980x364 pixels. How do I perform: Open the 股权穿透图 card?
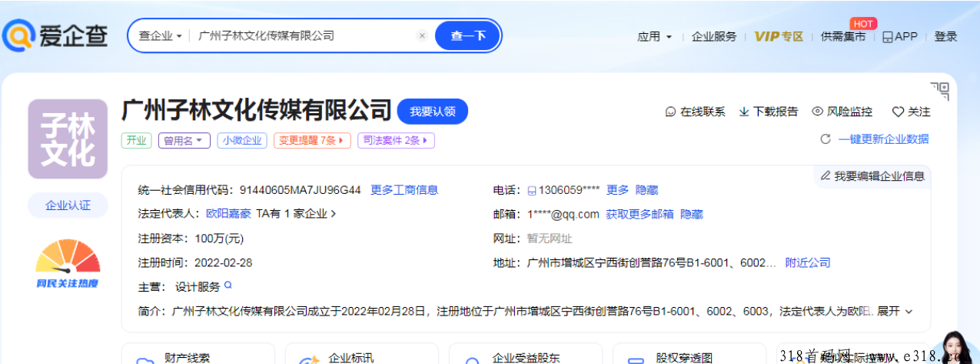(x=689, y=355)
